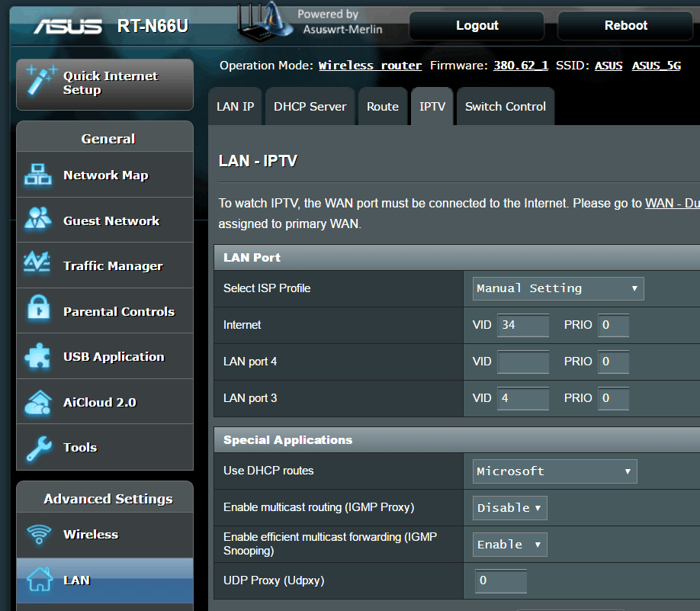Open Traffic Manager from the sidebar

[x=105, y=265]
